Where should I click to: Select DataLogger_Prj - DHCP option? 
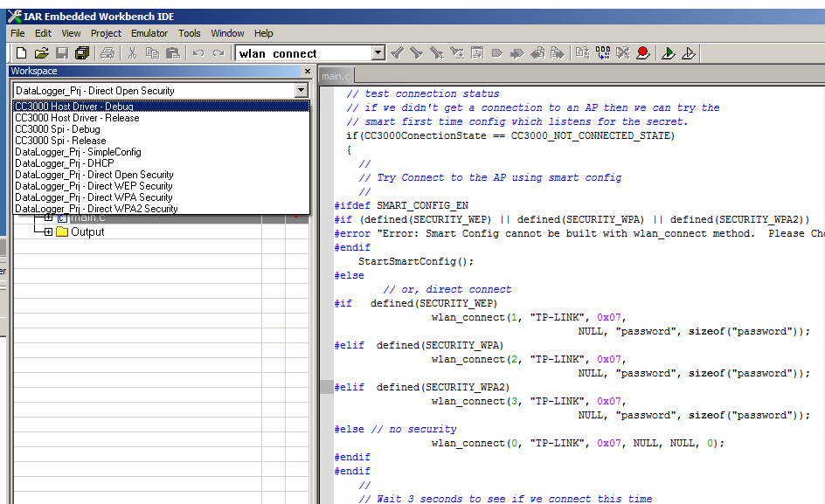coord(161,163)
